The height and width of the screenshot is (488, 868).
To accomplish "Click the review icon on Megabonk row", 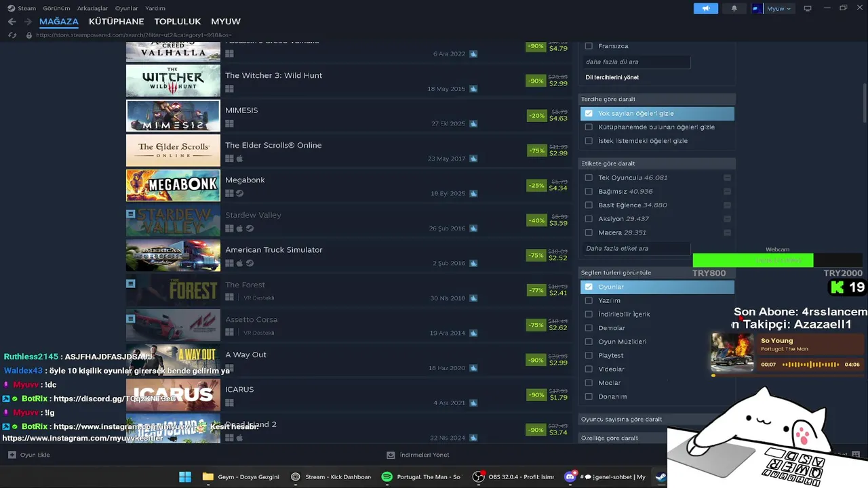I will pyautogui.click(x=473, y=193).
